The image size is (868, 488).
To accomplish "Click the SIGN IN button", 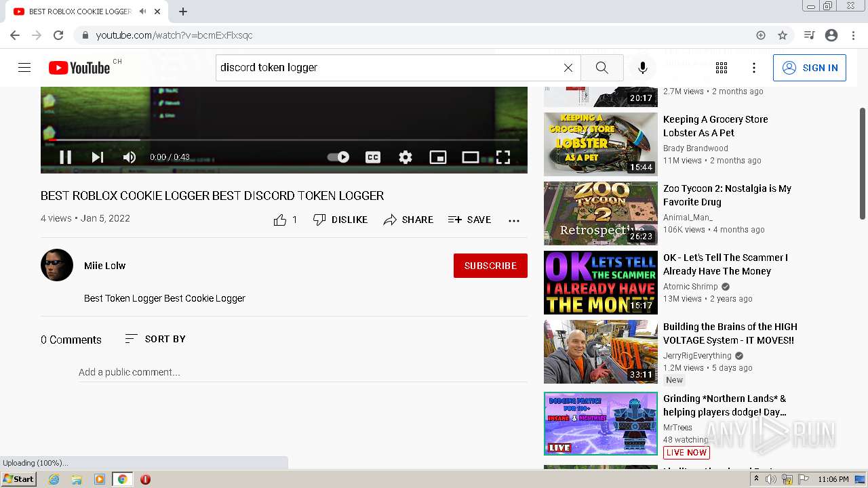I will [810, 68].
